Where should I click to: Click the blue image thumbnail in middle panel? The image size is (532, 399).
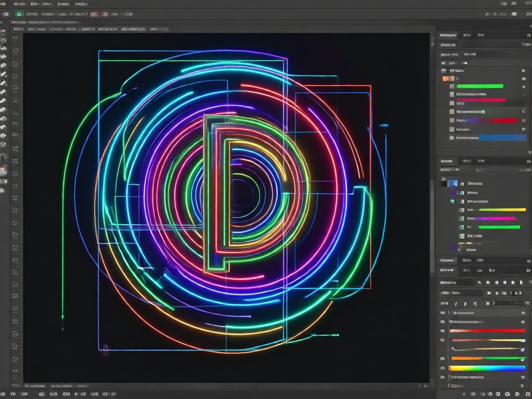tap(453, 183)
